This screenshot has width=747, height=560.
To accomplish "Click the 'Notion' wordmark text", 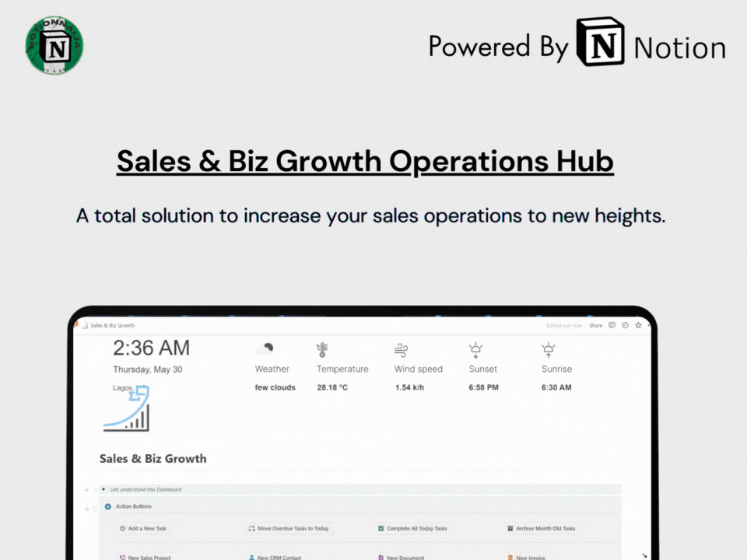I will (x=680, y=48).
